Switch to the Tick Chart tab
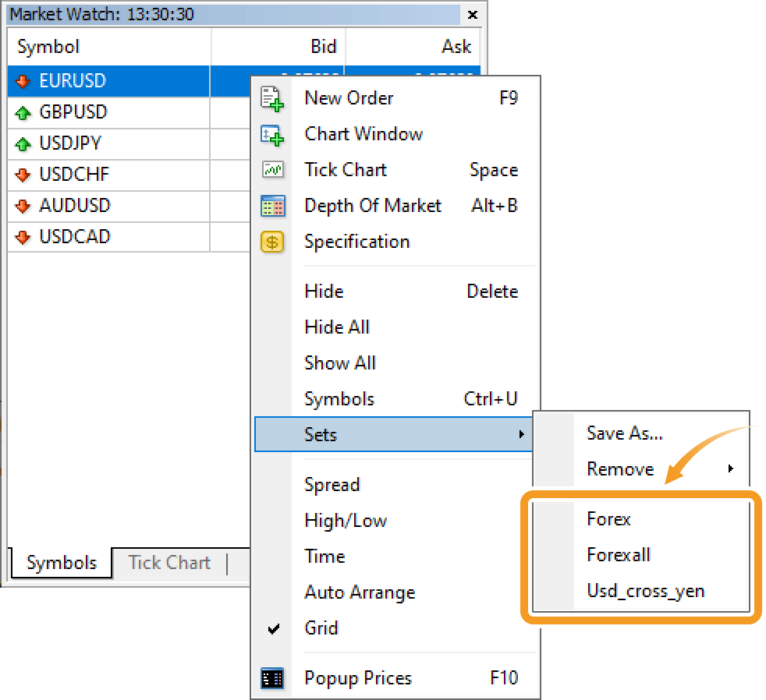Screen dimensions: 766x700 coord(169,563)
